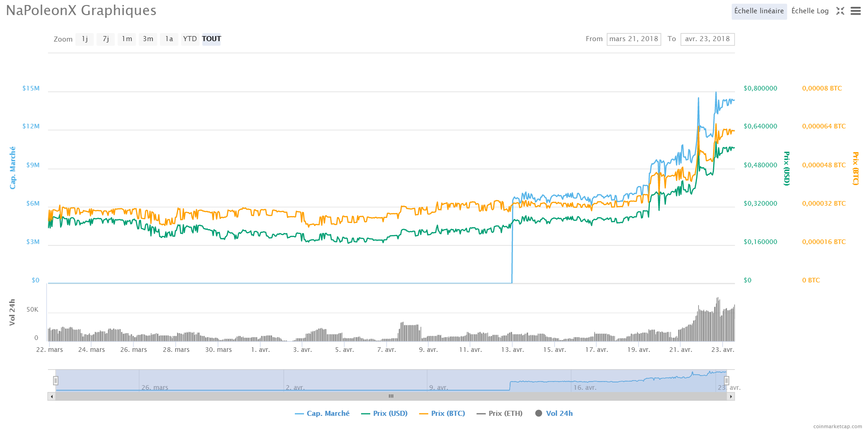This screenshot has width=868, height=430.
Task: Click the Prix (USD) vertical axis title
Action: (x=787, y=169)
